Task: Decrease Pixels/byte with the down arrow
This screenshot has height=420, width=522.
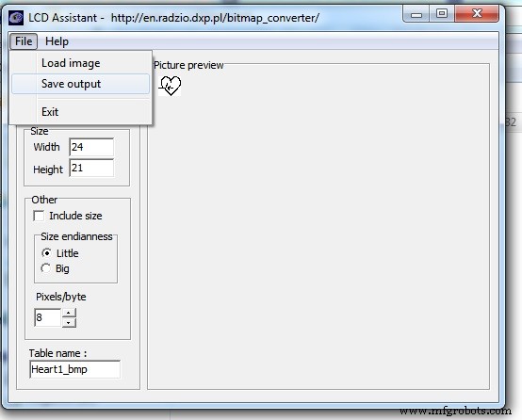Action: [x=69, y=323]
